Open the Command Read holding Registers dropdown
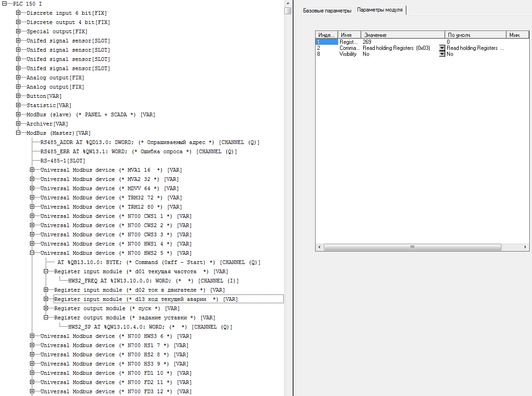This screenshot has width=532, height=396. tap(442, 48)
